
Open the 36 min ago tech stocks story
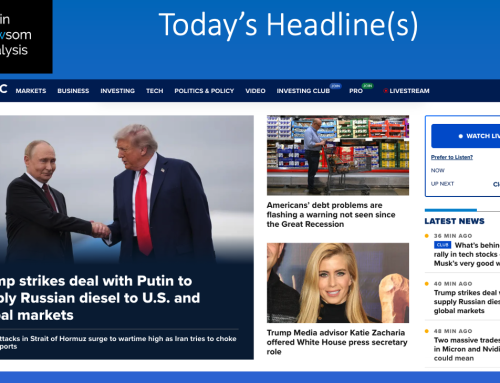click(x=467, y=254)
